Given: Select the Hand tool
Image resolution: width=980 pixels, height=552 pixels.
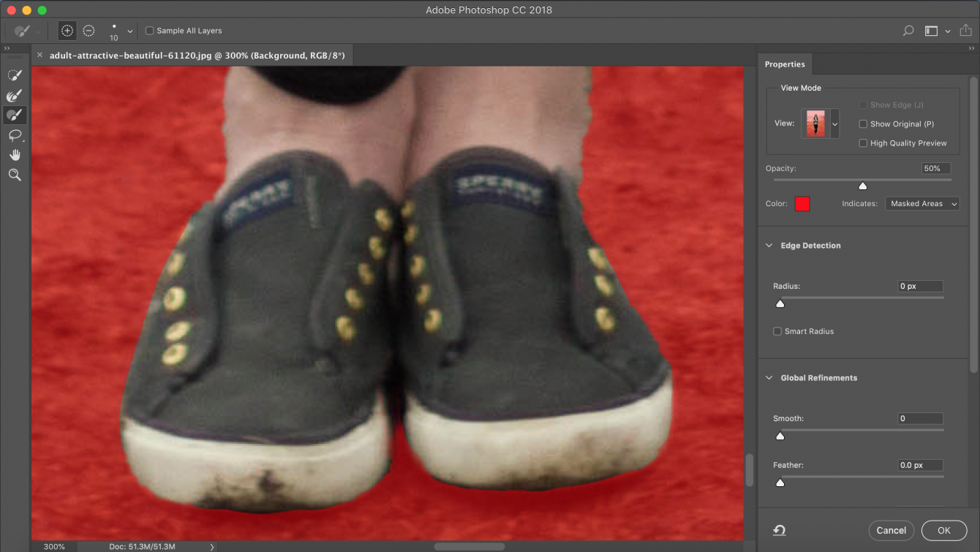Looking at the screenshot, I should pos(15,155).
